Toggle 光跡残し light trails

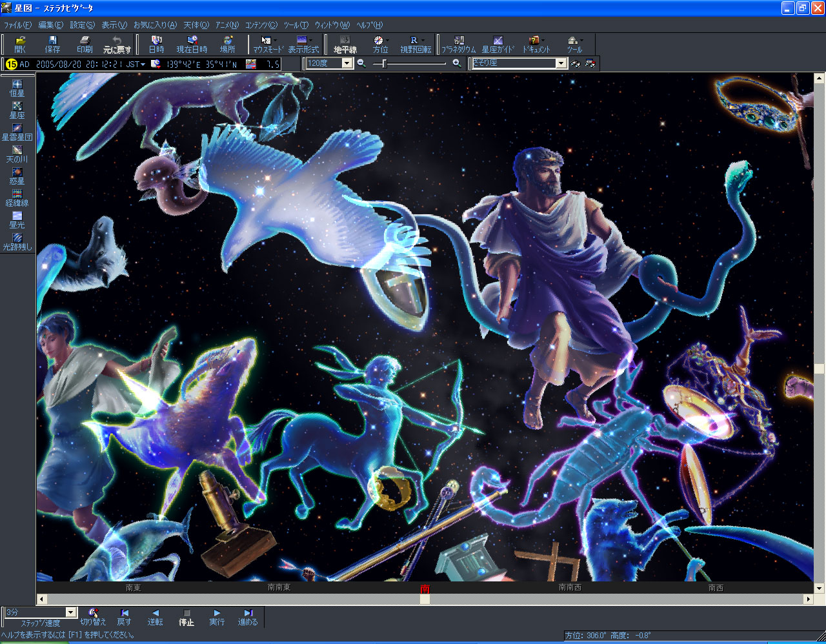click(x=17, y=242)
